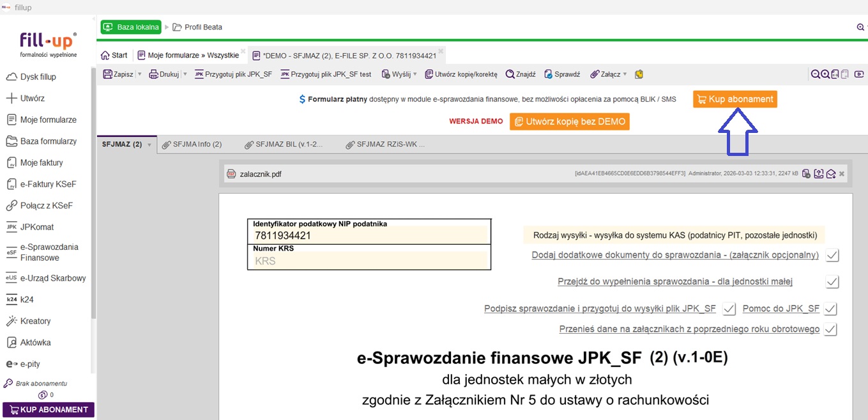Screen dimensions: 868x420
Task: Toggle 'Pomoc do JPK_SF' checkbox
Action: click(x=830, y=309)
